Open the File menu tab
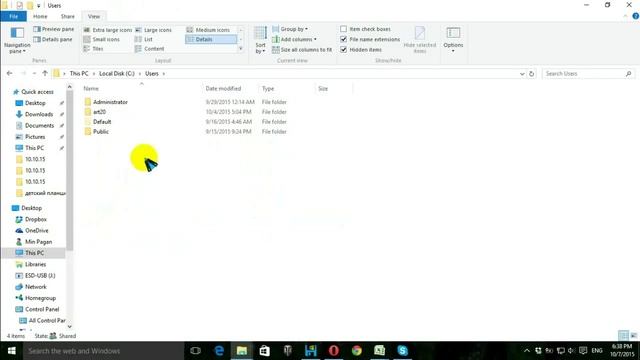 [13, 16]
